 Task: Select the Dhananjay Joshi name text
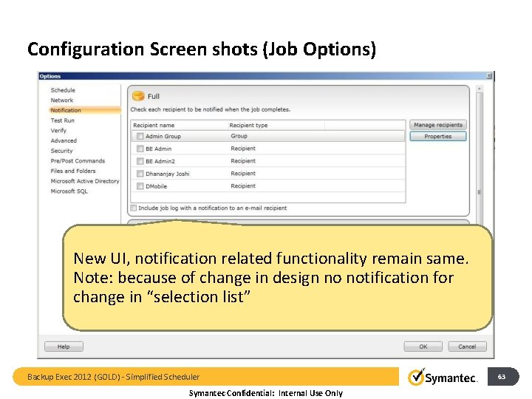[x=168, y=174]
